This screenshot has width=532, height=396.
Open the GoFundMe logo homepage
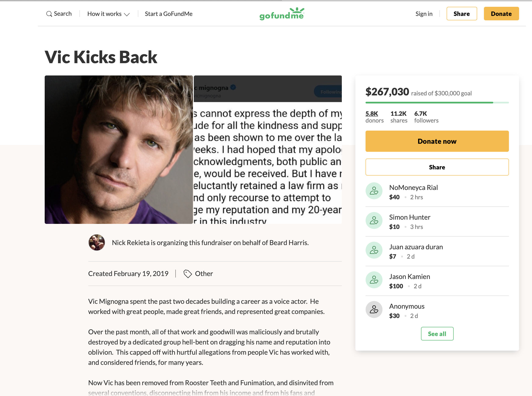(x=282, y=14)
